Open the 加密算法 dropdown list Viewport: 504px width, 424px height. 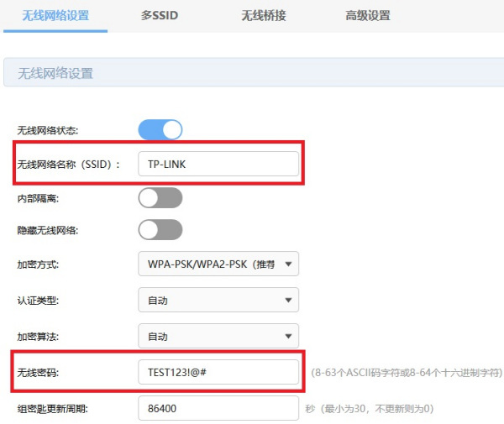[x=218, y=336]
